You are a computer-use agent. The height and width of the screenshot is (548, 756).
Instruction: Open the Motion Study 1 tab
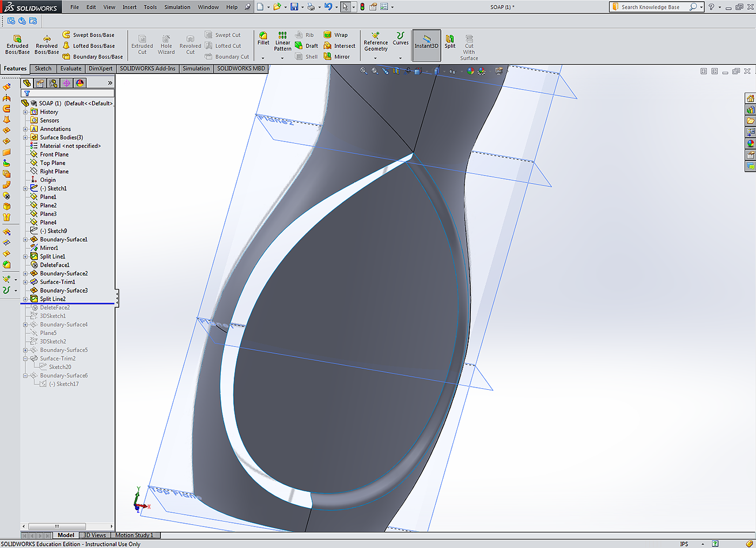134,535
